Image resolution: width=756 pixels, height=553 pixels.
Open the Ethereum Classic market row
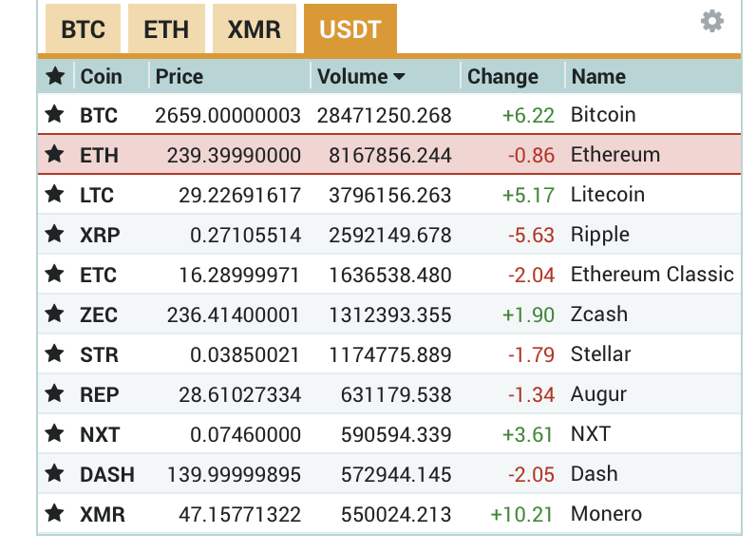(652, 275)
